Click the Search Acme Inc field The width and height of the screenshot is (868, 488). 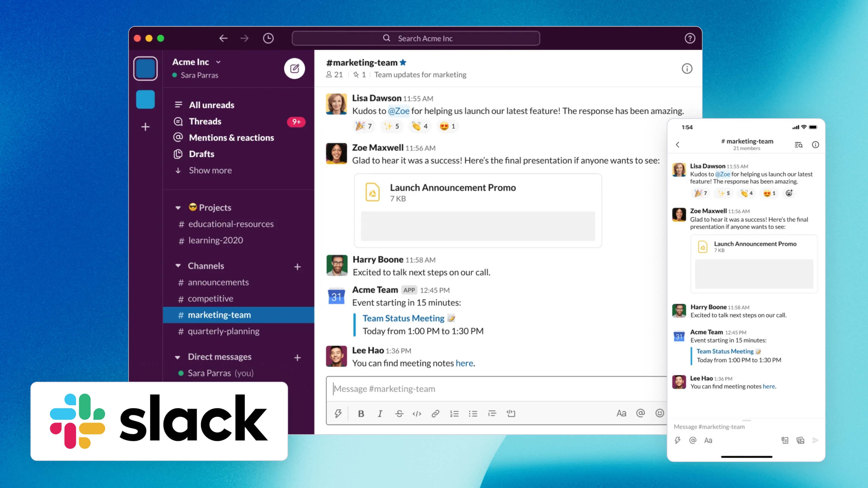(x=416, y=38)
